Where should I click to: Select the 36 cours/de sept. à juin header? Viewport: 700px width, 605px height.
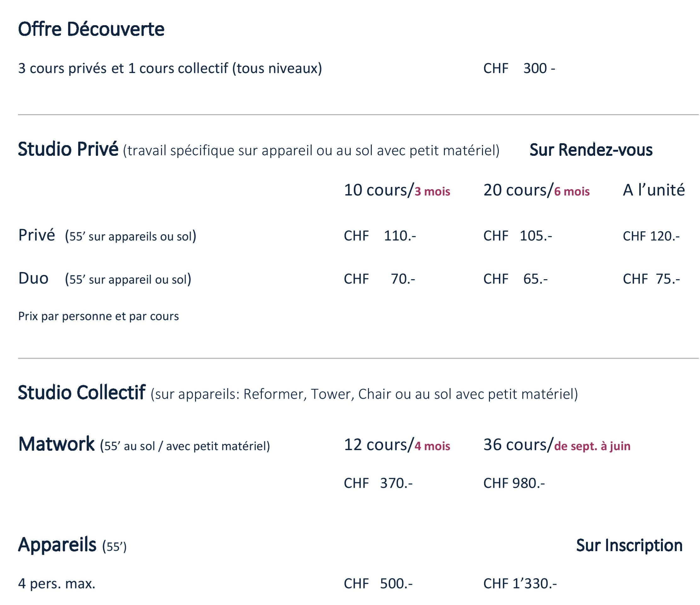[x=557, y=445]
